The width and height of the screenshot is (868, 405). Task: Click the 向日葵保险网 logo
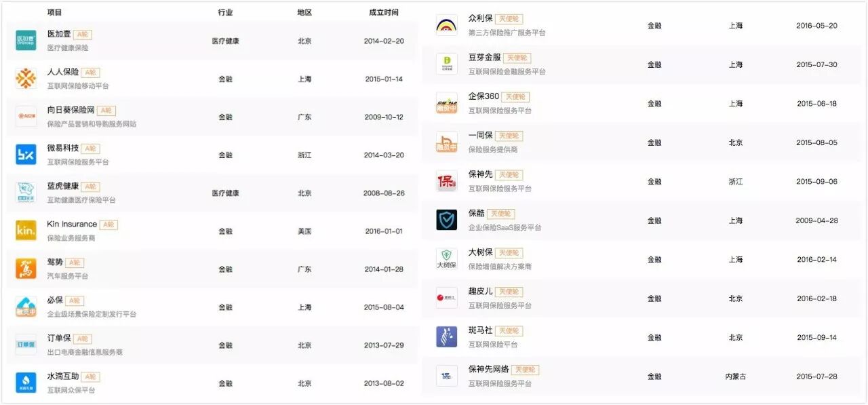(26, 117)
